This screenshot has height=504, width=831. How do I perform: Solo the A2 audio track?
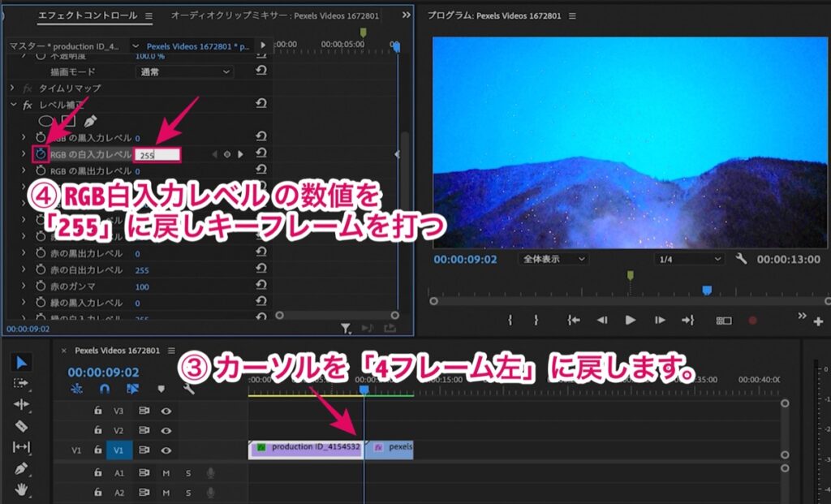[188, 493]
